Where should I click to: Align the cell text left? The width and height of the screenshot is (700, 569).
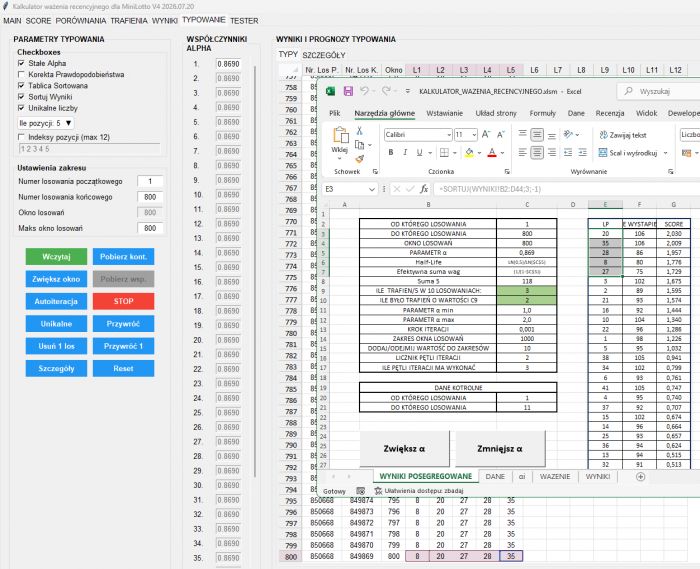[x=522, y=153]
